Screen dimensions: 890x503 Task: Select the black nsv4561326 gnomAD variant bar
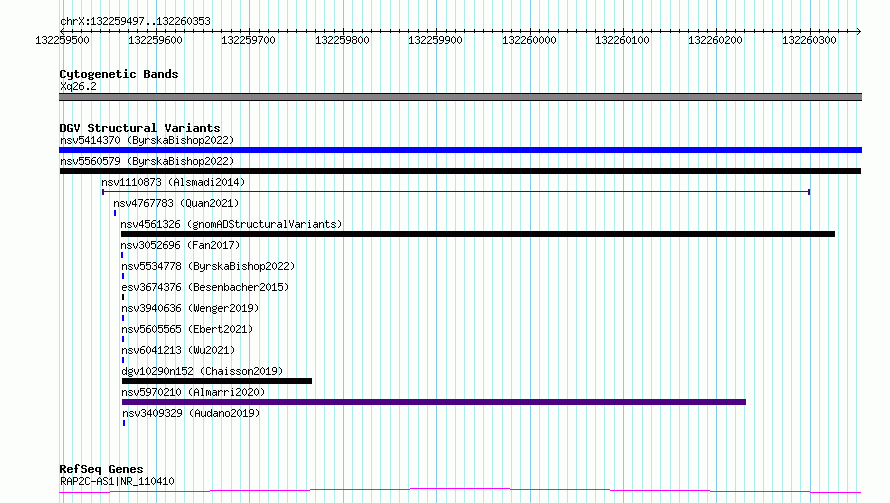point(478,234)
